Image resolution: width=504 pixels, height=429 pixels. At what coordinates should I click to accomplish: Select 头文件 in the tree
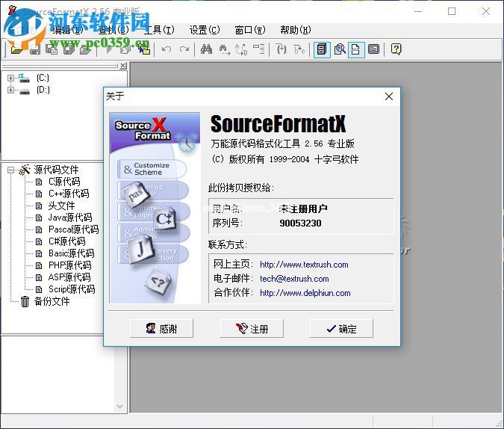tap(61, 206)
